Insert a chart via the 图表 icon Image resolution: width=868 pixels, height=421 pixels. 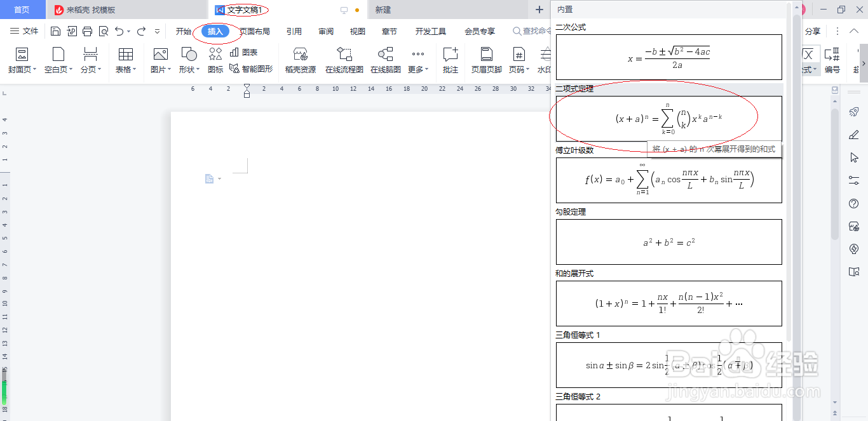click(244, 53)
